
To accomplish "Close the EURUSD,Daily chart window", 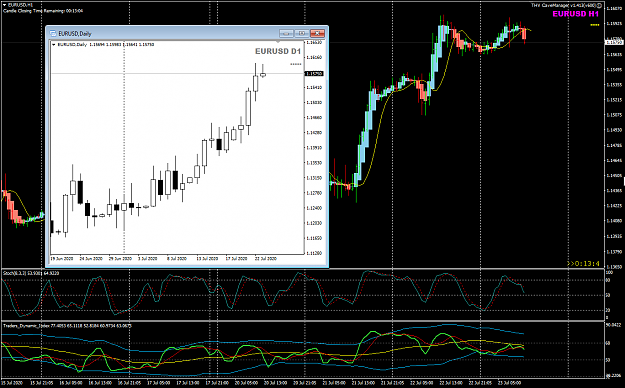I will tap(317, 33).
